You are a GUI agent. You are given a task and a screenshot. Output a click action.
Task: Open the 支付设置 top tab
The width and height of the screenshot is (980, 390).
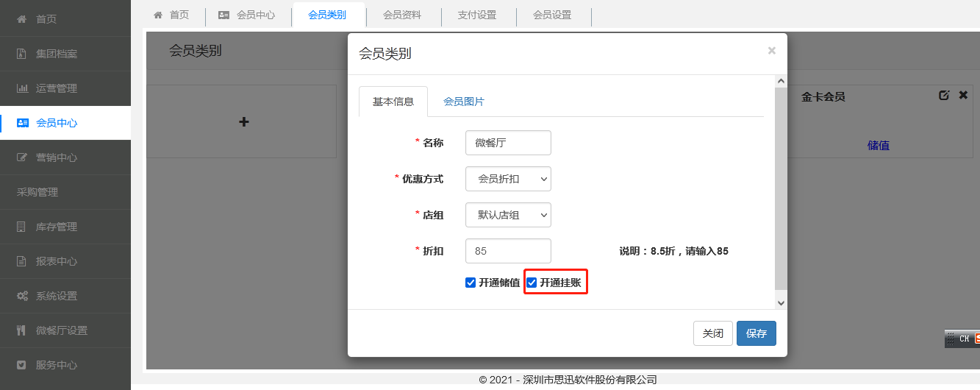[477, 15]
